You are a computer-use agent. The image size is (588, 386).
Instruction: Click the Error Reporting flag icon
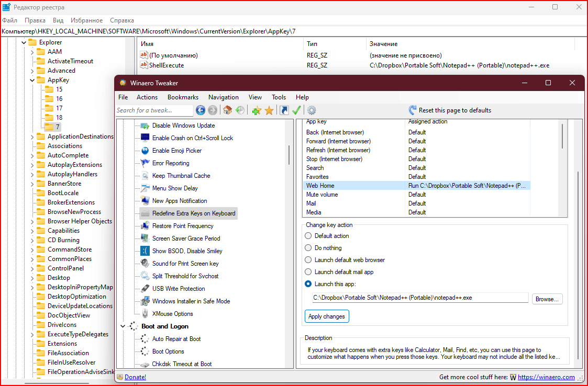[x=145, y=163]
